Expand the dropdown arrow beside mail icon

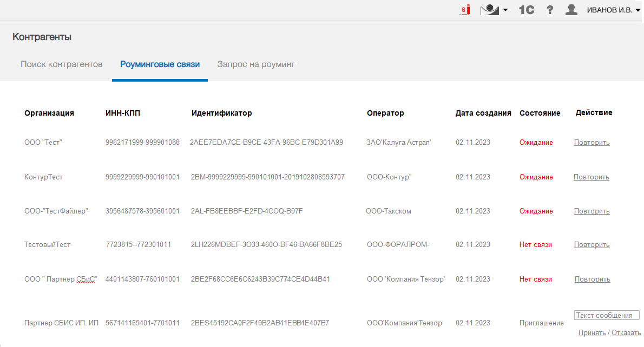pos(505,10)
